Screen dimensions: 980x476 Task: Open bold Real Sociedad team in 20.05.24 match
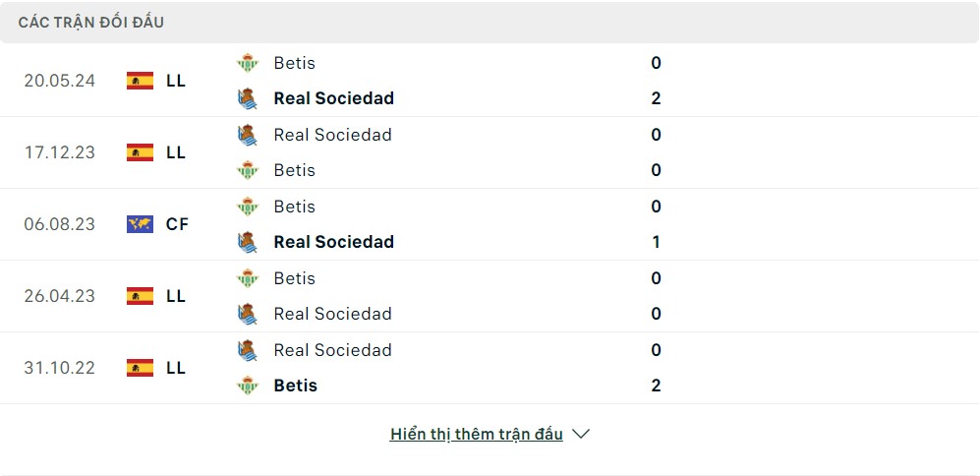coord(333,98)
